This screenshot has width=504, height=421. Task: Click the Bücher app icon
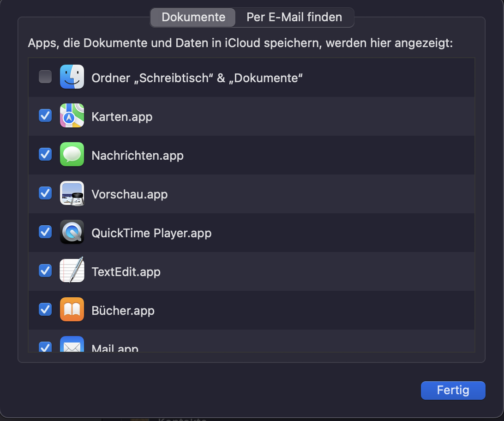[x=72, y=309]
